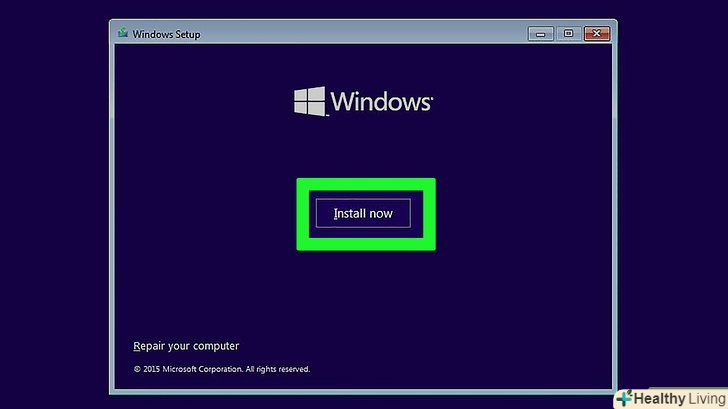This screenshot has width=728, height=409.
Task: Open the Repair your computer link
Action: click(186, 346)
